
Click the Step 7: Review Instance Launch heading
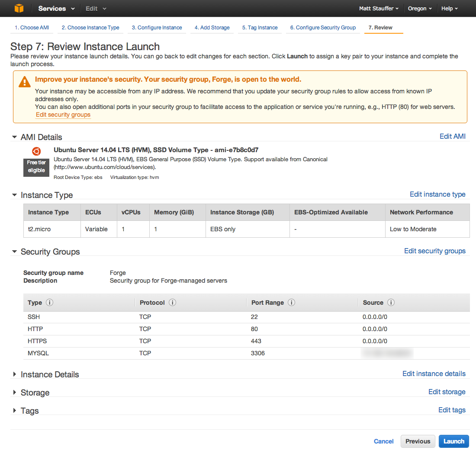[85, 46]
